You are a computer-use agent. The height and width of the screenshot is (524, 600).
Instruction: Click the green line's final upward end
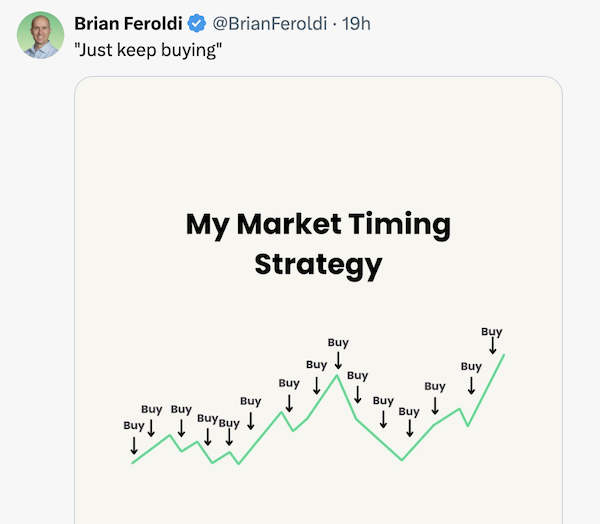tap(504, 356)
